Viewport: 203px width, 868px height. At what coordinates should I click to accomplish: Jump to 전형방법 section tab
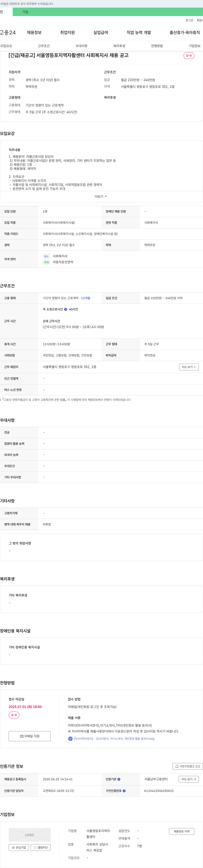(x=157, y=46)
